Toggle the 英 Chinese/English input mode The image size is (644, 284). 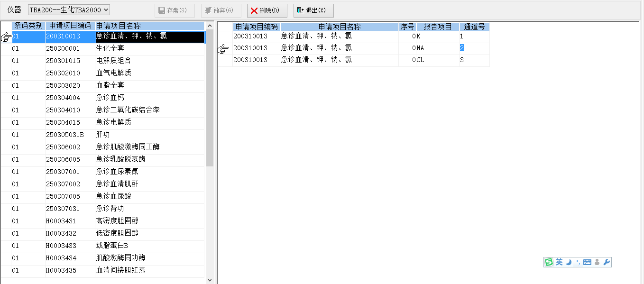pos(559,262)
